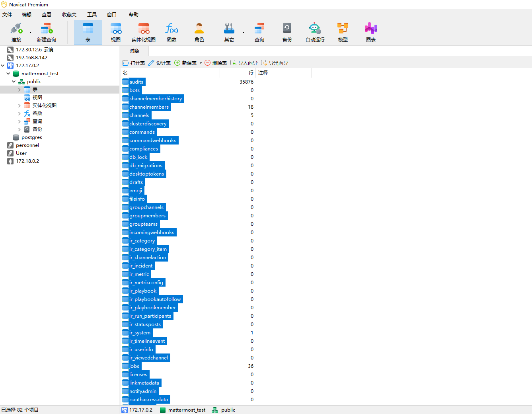Click the 导入向导 button
532x414 pixels.
click(x=244, y=63)
